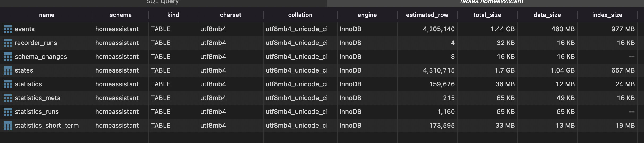Click the recorder_runs table icon
The height and width of the screenshot is (143, 644).
[8, 43]
